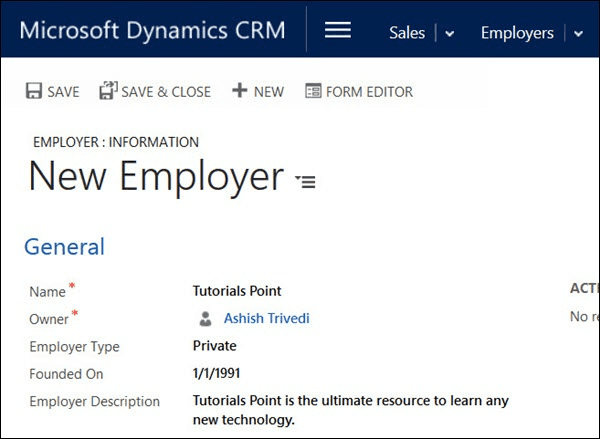Expand the chevron next to Sales
Screen dimensions: 600x439
point(450,34)
